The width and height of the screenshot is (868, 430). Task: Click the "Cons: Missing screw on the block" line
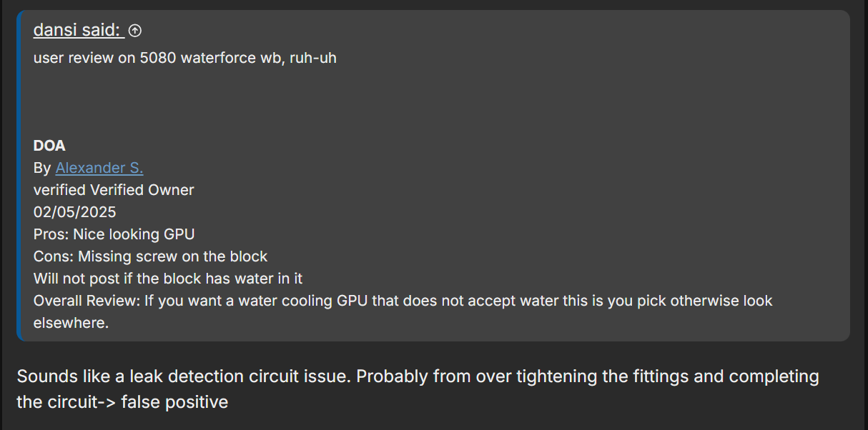coord(150,256)
